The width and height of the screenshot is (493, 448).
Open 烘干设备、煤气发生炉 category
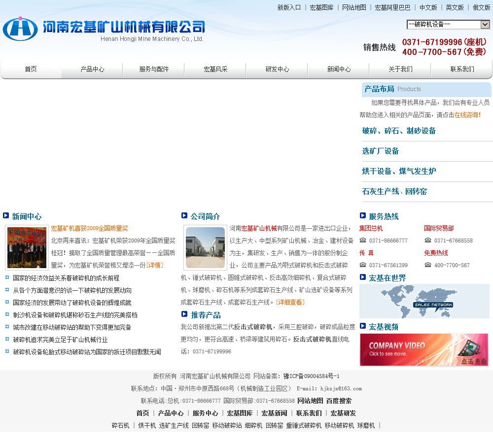point(399,171)
